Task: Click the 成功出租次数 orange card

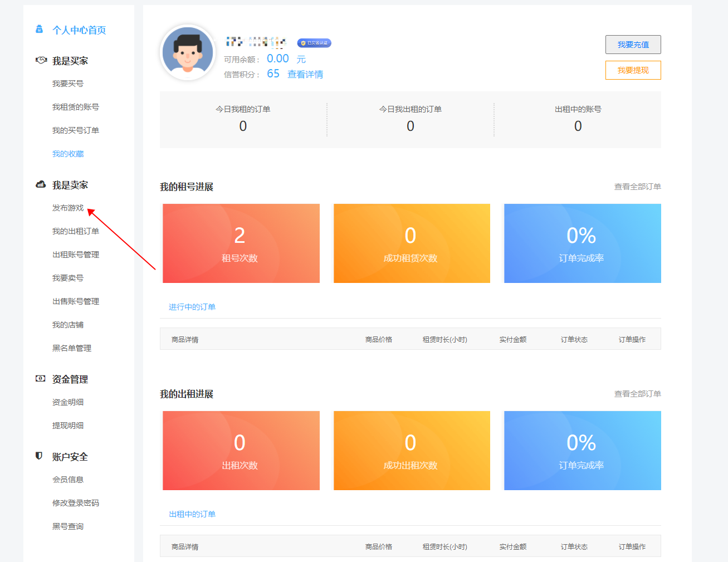Action: tap(412, 451)
